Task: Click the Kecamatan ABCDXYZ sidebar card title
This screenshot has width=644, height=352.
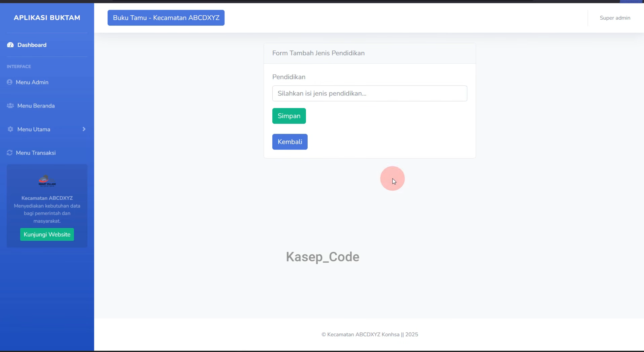Action: point(47,198)
